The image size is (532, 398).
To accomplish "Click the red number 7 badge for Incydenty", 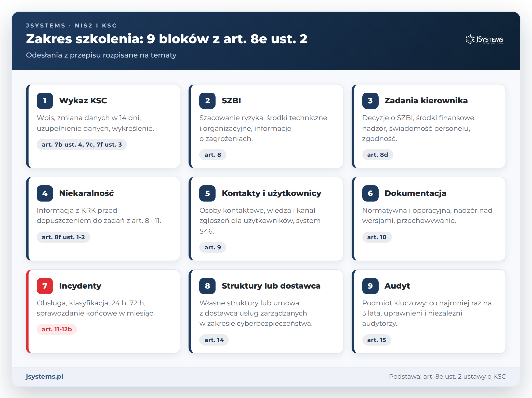I will pos(45,286).
